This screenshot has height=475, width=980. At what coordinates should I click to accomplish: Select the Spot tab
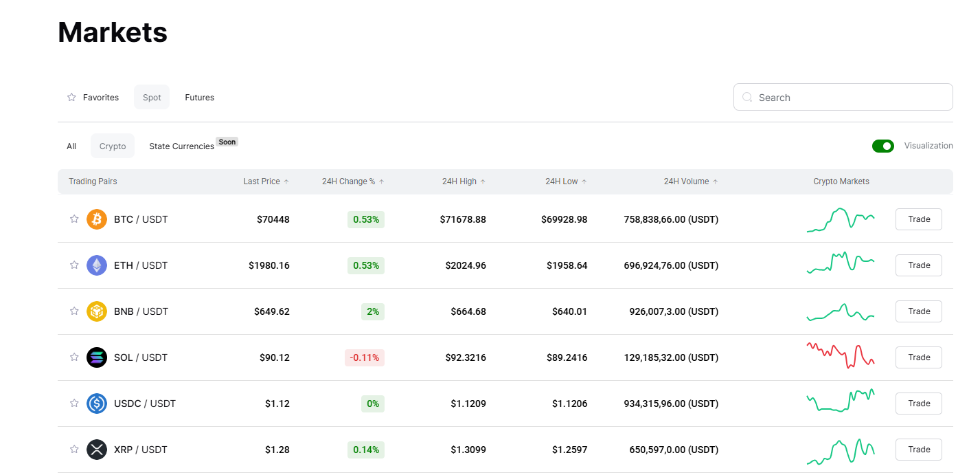(x=152, y=98)
